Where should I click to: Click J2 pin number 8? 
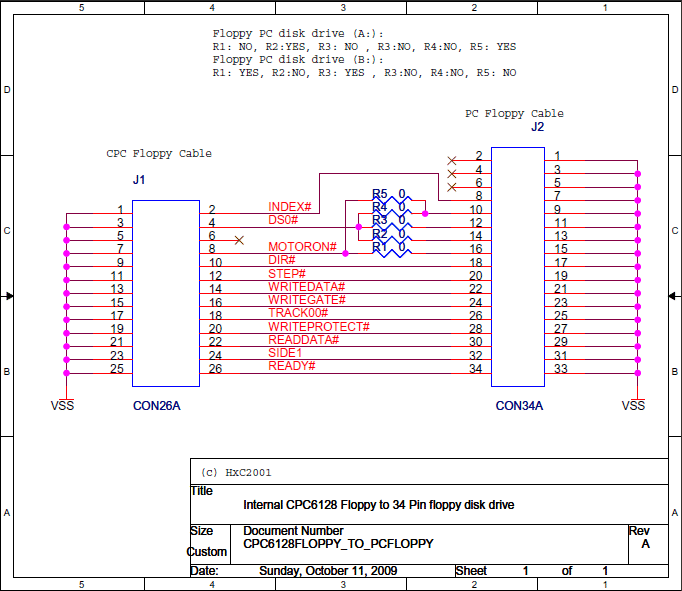pyautogui.click(x=479, y=196)
